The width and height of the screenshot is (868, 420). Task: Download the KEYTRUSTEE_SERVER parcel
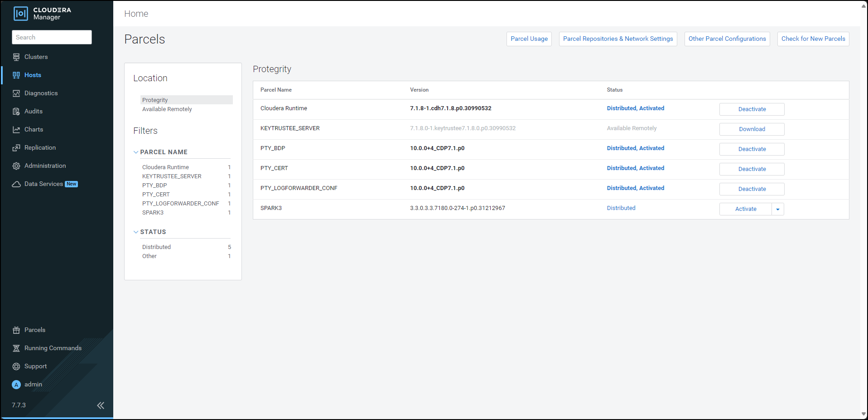coord(752,129)
